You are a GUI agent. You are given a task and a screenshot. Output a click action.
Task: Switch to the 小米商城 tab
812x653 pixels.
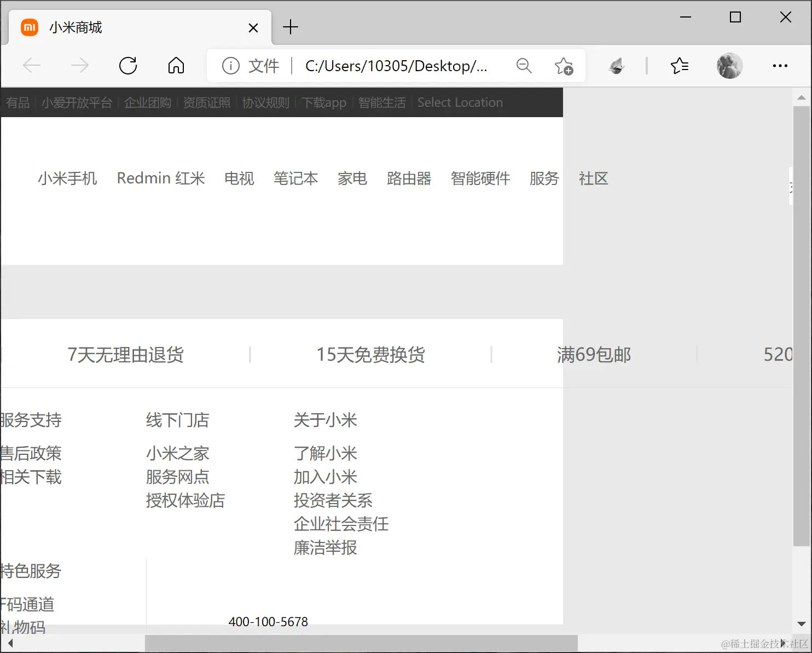point(75,27)
